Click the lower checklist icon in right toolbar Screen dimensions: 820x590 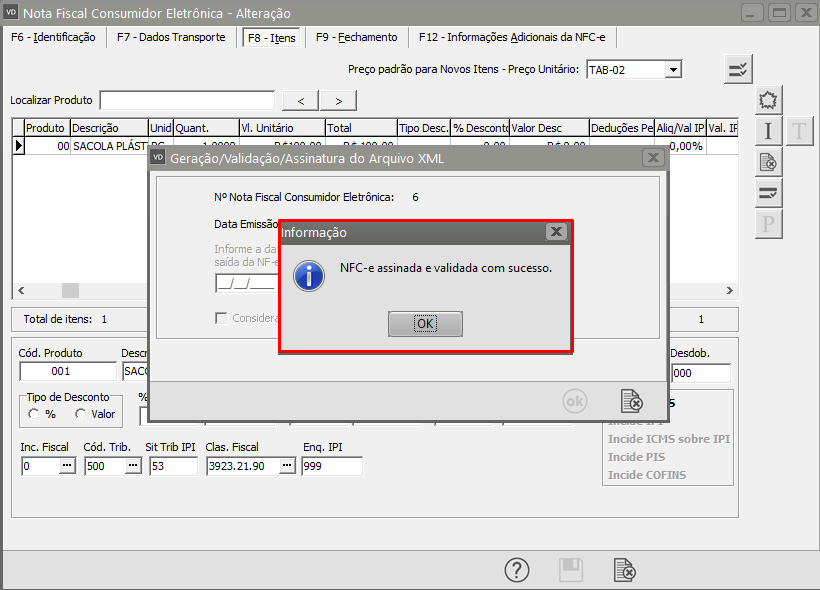point(768,192)
